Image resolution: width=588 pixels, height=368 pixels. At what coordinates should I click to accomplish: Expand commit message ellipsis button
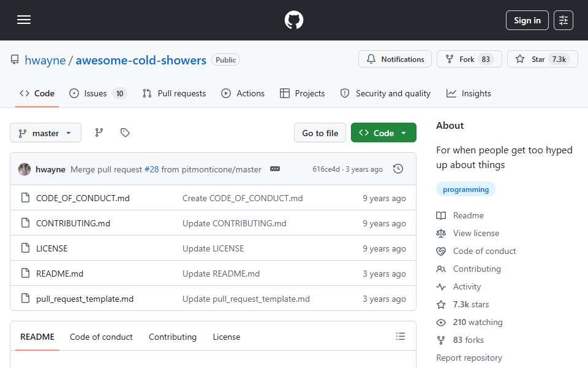click(x=275, y=169)
